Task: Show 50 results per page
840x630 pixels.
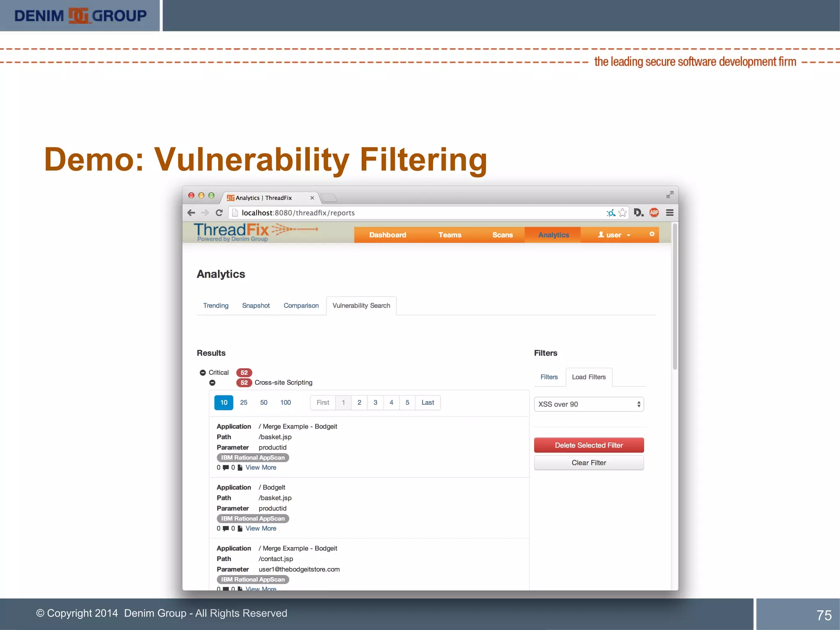Action: point(264,402)
